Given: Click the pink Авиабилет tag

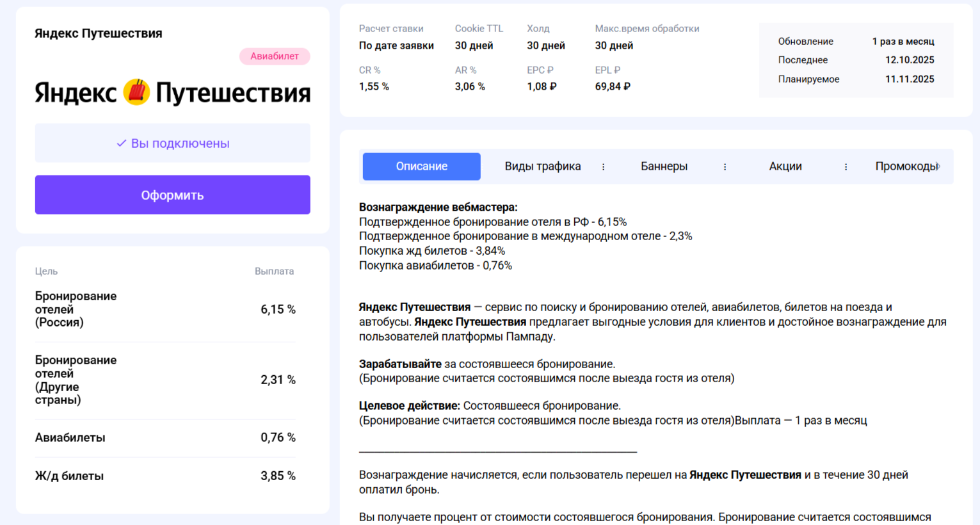Looking at the screenshot, I should click(x=275, y=56).
